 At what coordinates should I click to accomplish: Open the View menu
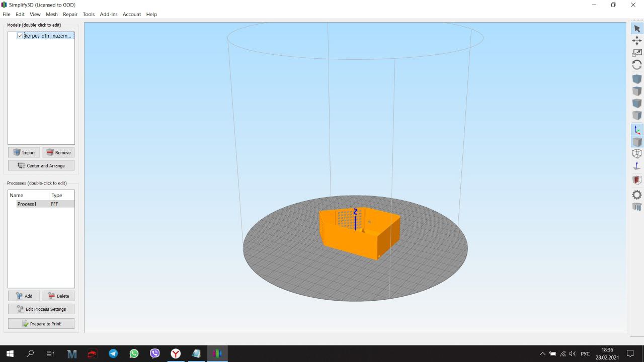click(x=35, y=14)
